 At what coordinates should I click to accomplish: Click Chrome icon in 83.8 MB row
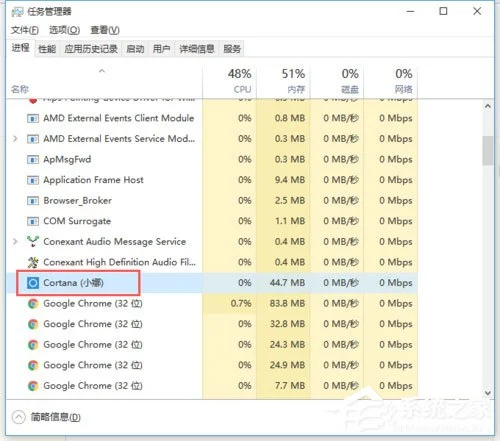pos(33,304)
